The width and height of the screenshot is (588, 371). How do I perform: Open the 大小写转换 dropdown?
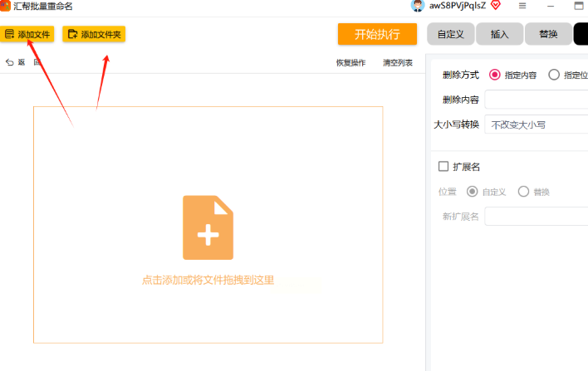536,125
